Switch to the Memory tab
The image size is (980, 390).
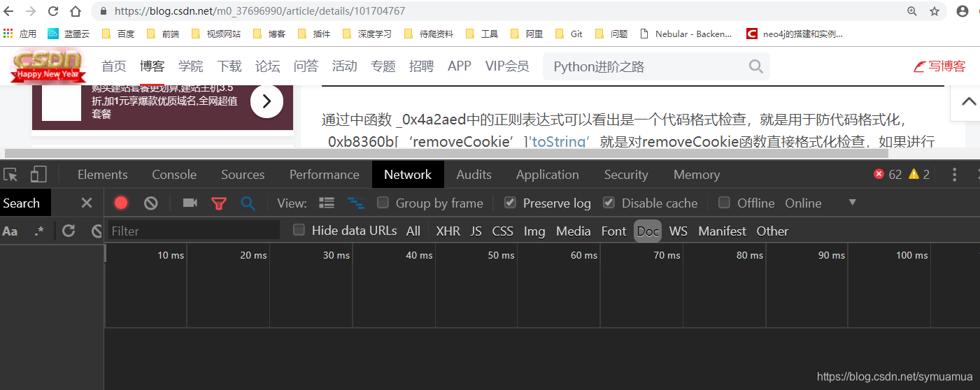pyautogui.click(x=697, y=175)
